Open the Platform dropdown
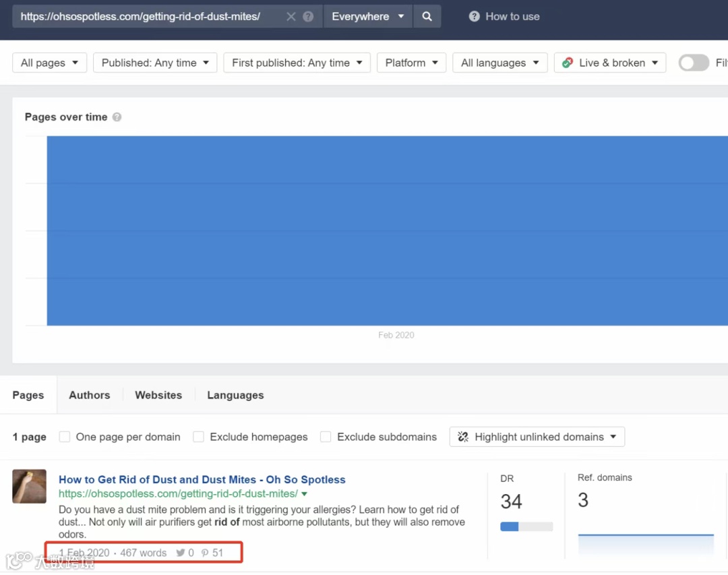 (x=411, y=63)
